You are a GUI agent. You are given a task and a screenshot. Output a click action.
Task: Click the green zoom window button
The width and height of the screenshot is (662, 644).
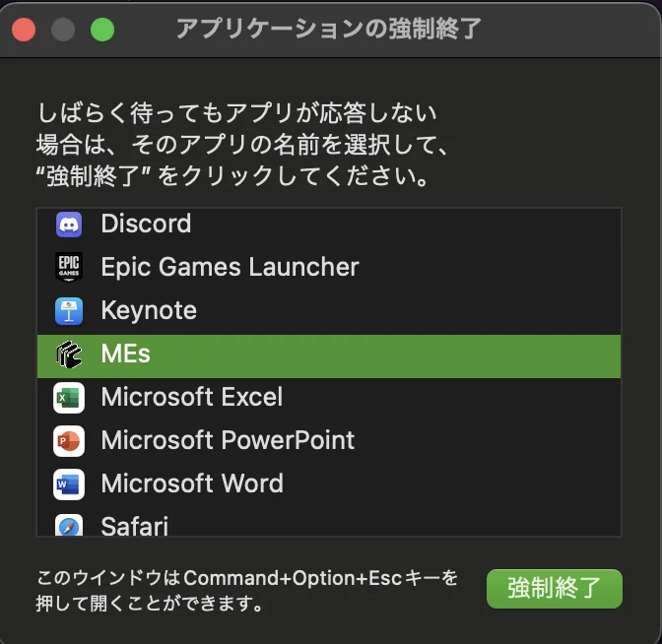102,30
